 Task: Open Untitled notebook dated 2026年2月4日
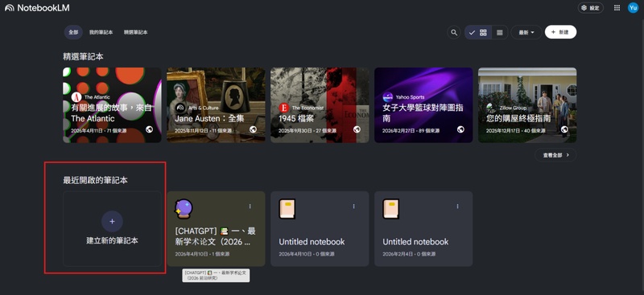coord(423,228)
